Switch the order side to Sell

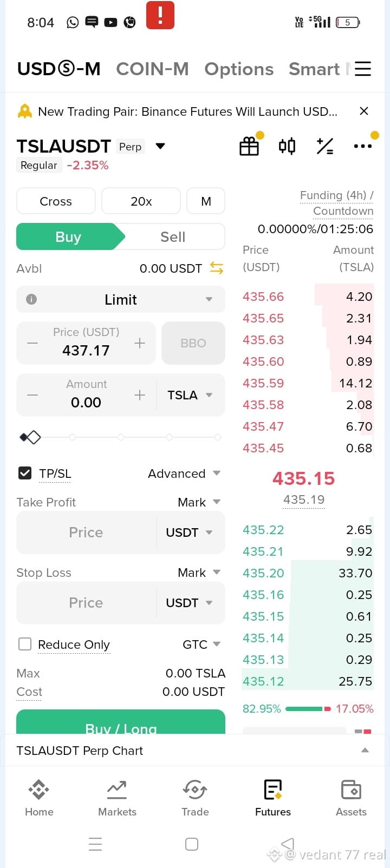click(173, 237)
